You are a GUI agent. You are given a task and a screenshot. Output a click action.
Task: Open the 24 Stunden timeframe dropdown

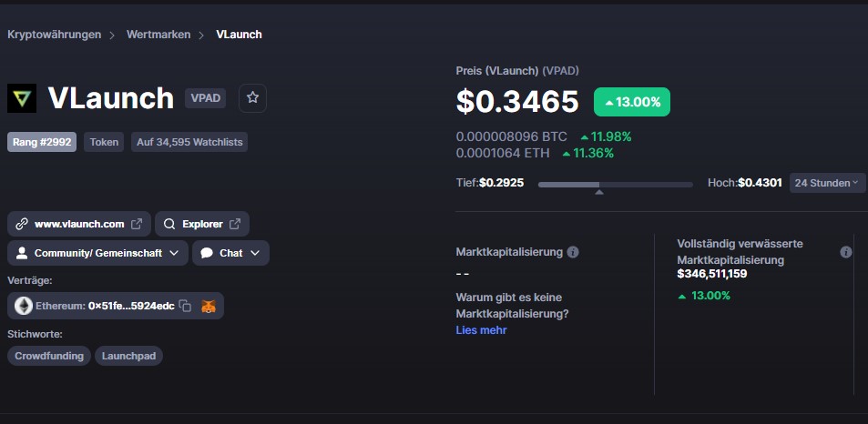coord(827,183)
